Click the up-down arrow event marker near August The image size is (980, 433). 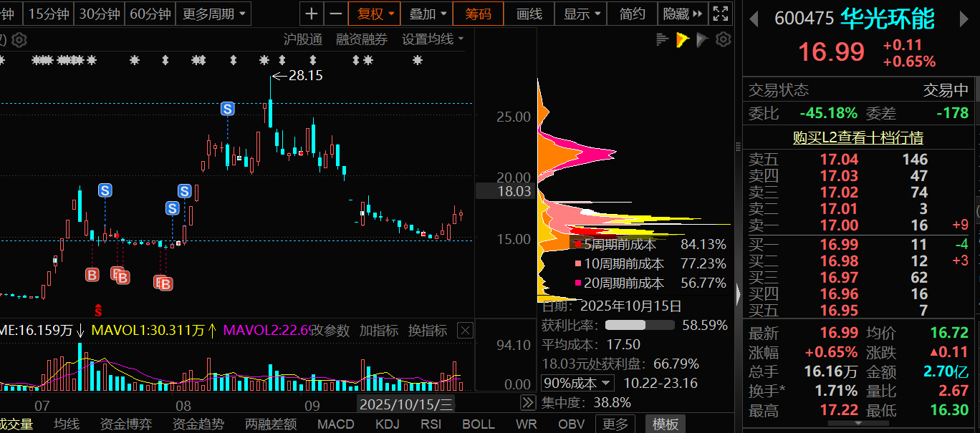[x=165, y=60]
